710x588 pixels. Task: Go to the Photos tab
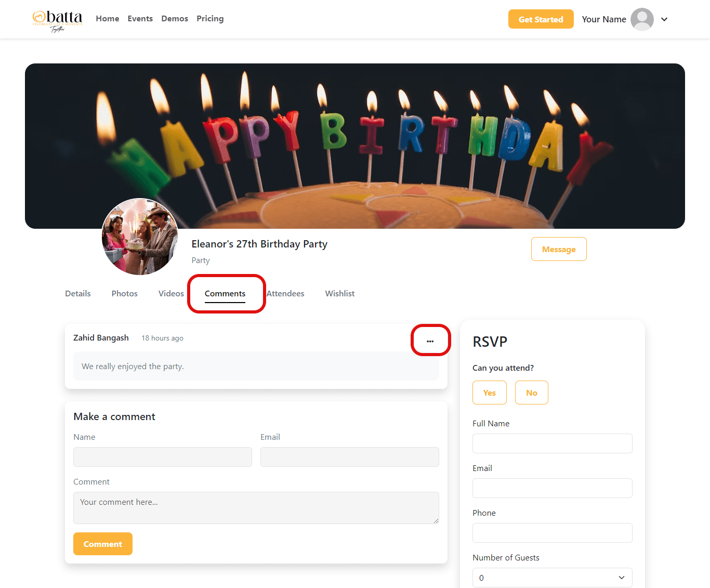tap(125, 294)
